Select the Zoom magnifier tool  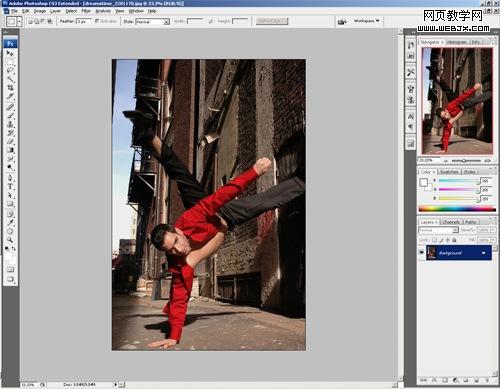10,239
